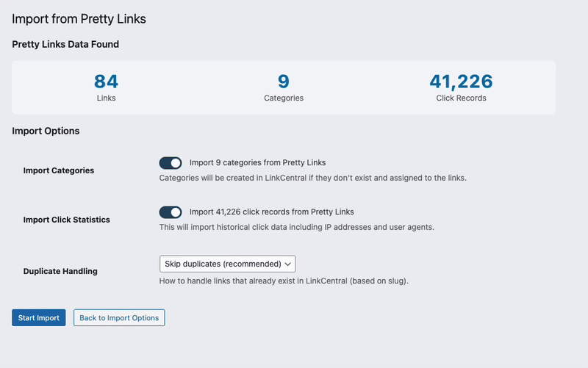The width and height of the screenshot is (588, 368).
Task: Click the bold "Import Categories" row label
Action: pyautogui.click(x=59, y=170)
